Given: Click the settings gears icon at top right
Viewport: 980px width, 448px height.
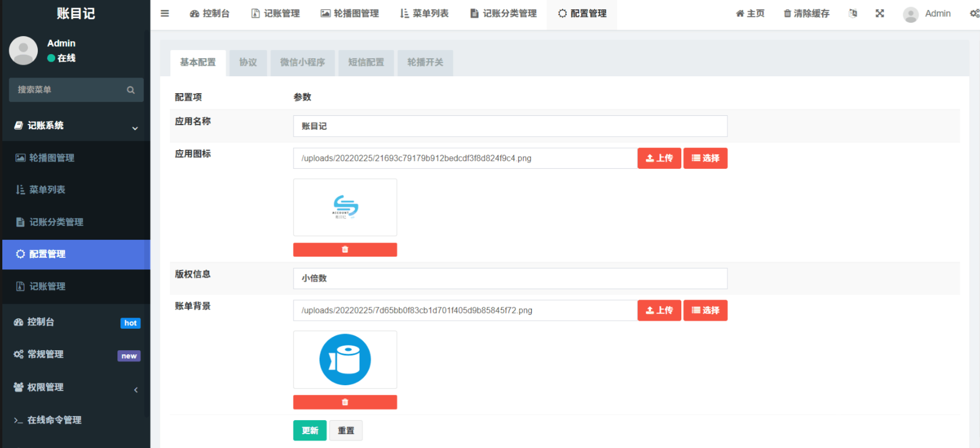Looking at the screenshot, I should [974, 13].
